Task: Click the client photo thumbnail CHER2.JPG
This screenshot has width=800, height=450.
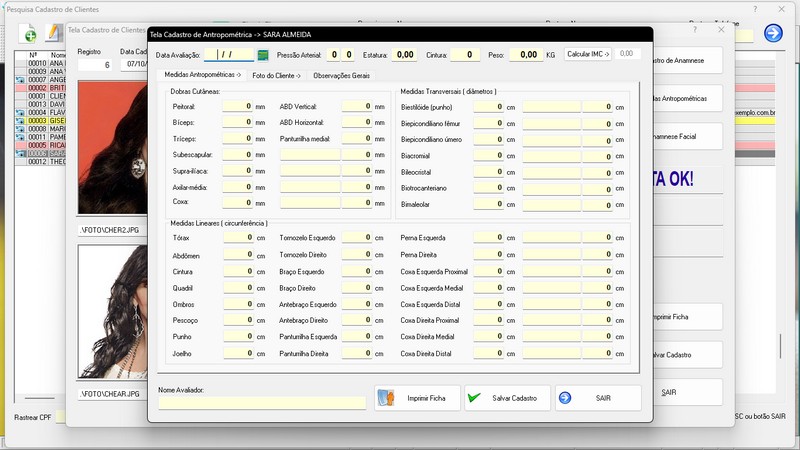Action: [x=113, y=147]
